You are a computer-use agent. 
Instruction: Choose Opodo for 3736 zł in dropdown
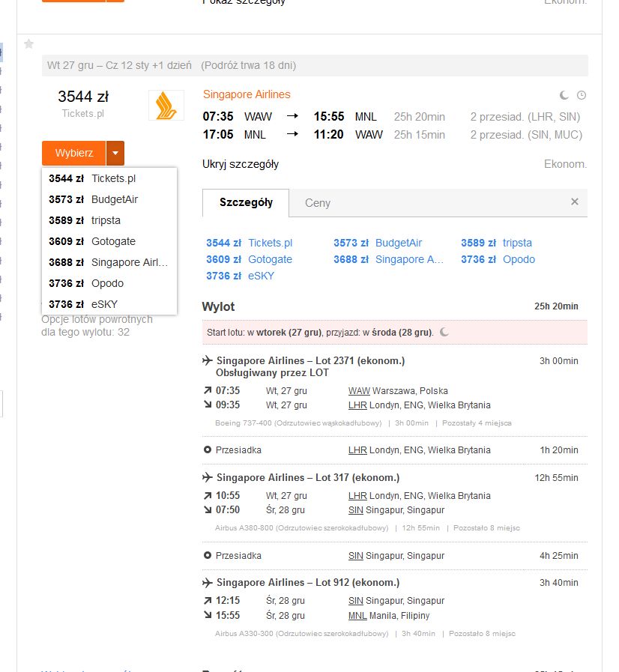pos(109,283)
